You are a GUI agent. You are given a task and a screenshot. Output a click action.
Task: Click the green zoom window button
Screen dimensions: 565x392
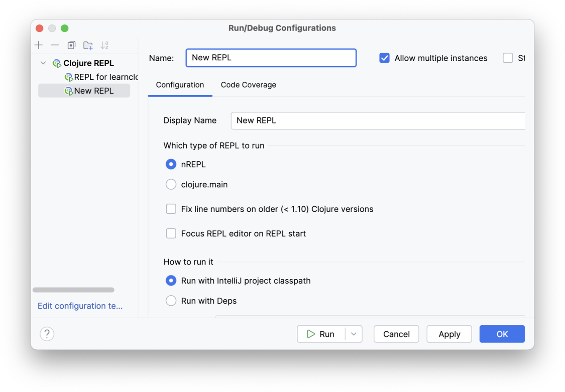coord(65,28)
